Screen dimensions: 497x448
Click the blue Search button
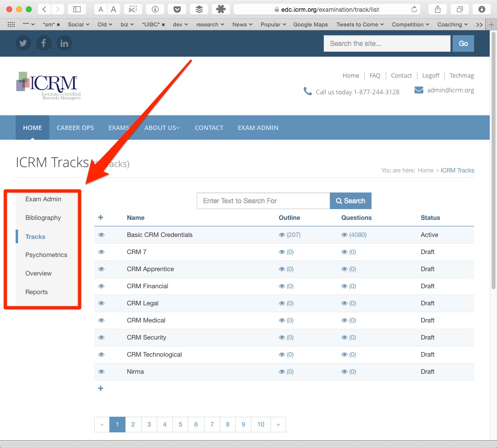[x=351, y=201]
